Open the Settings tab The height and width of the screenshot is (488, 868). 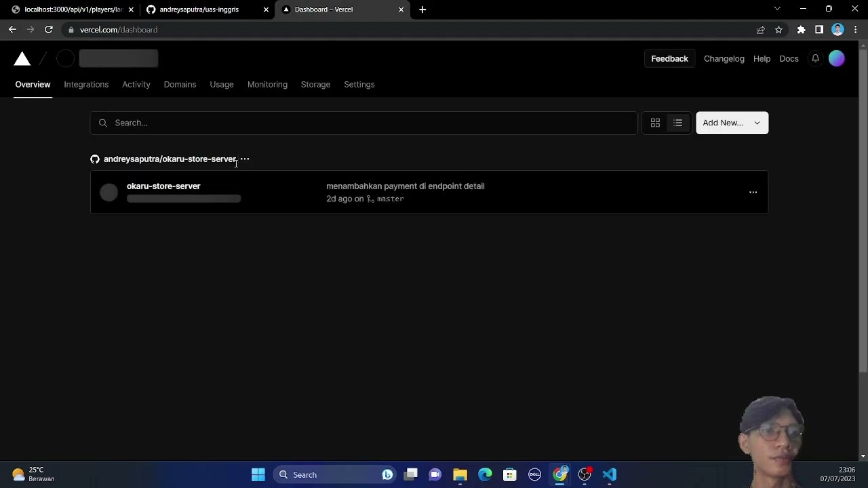[x=359, y=85]
